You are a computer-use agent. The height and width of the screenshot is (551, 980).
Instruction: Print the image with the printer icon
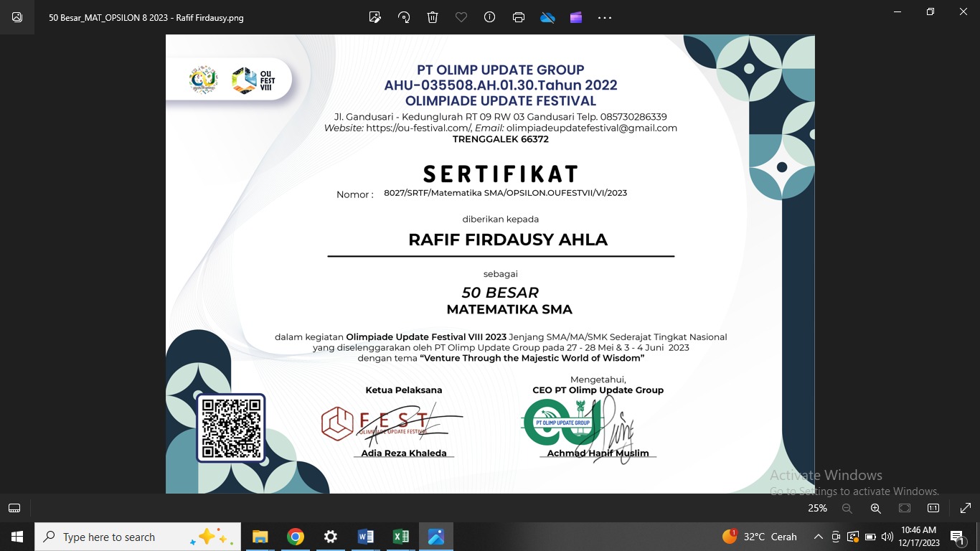point(519,17)
